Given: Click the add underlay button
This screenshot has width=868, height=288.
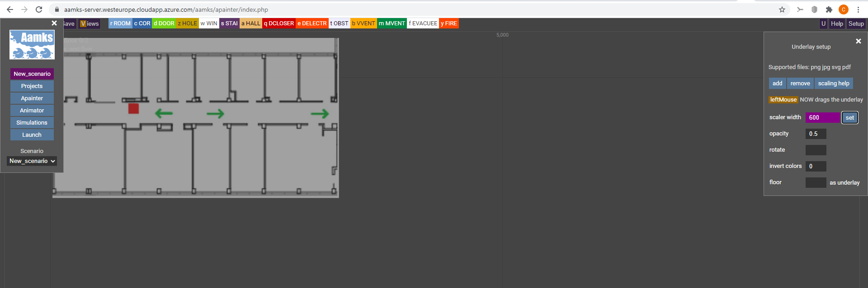Looking at the screenshot, I should pyautogui.click(x=777, y=83).
